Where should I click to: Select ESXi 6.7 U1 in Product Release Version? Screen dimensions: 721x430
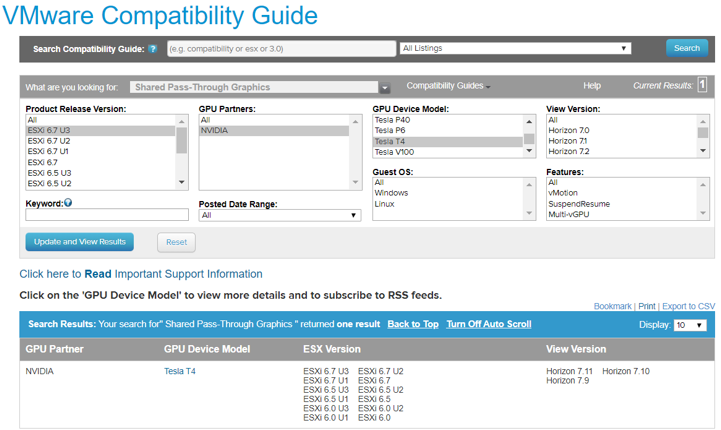point(101,152)
